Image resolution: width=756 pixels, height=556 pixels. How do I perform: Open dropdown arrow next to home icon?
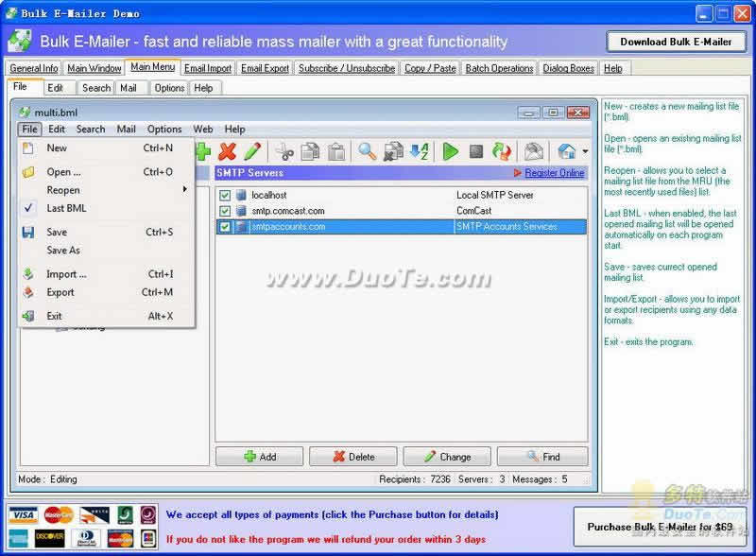[x=585, y=151]
